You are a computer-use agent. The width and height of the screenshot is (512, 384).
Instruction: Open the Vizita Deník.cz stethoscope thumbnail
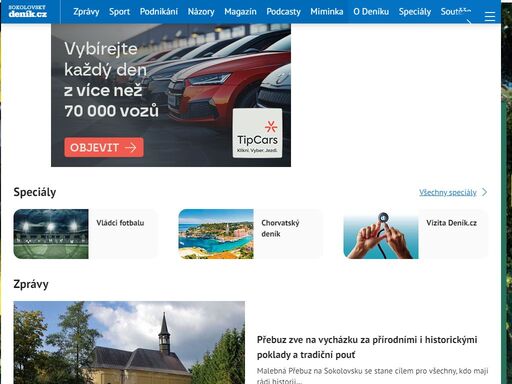point(381,234)
